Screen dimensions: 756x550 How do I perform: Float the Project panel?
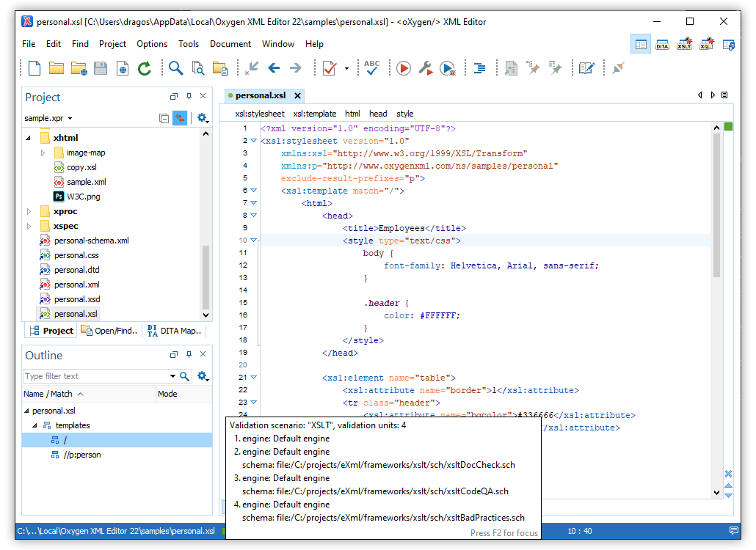pos(174,96)
